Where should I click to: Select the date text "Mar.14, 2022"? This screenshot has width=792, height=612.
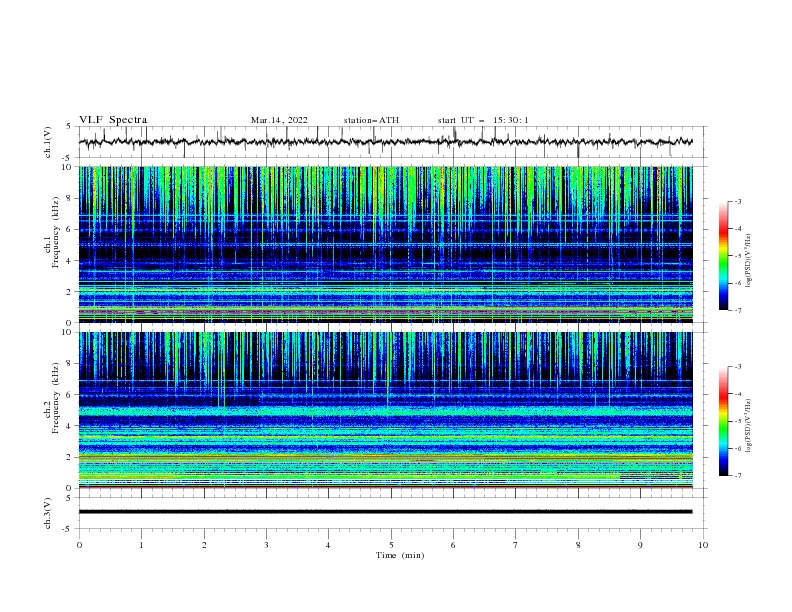tap(279, 120)
